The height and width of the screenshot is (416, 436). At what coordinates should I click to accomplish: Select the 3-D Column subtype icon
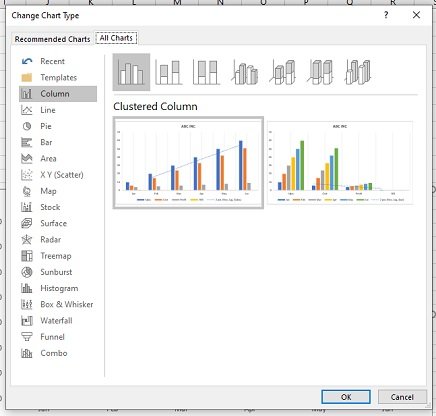(358, 72)
